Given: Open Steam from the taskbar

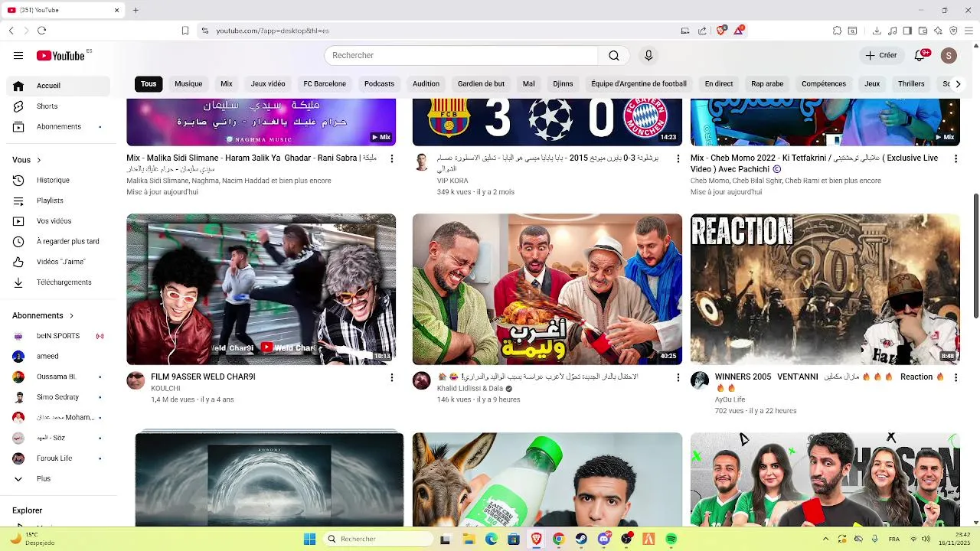Looking at the screenshot, I should pos(581,540).
